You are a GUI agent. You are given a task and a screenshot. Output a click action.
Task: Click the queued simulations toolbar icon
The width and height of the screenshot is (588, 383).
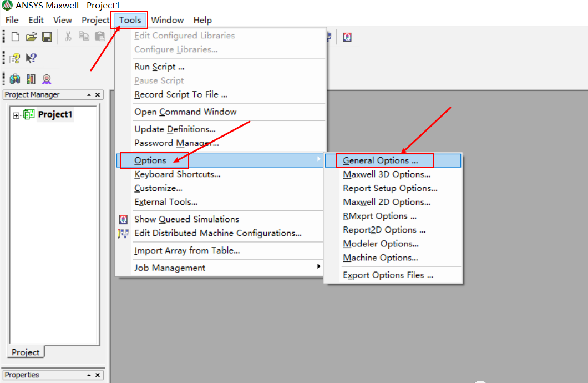(x=347, y=37)
